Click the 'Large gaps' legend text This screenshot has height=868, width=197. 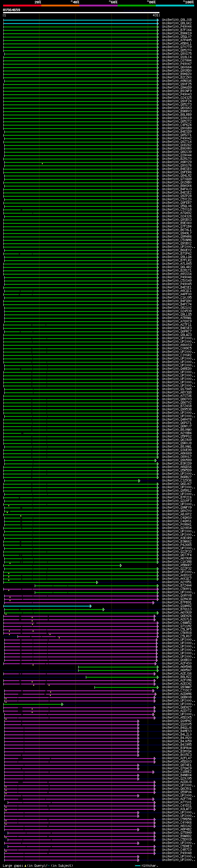[x=13, y=866]
